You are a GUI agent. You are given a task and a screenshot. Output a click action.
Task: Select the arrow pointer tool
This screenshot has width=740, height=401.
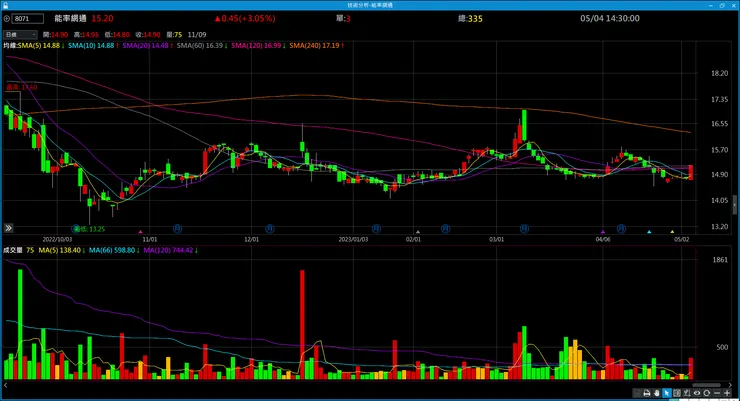click(x=666, y=393)
